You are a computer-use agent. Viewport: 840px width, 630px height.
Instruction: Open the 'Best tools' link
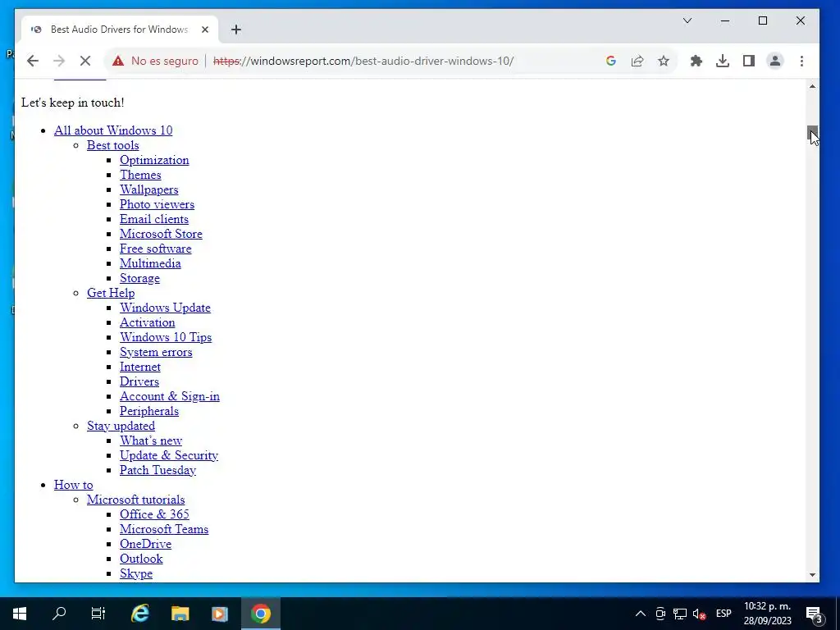tap(113, 145)
